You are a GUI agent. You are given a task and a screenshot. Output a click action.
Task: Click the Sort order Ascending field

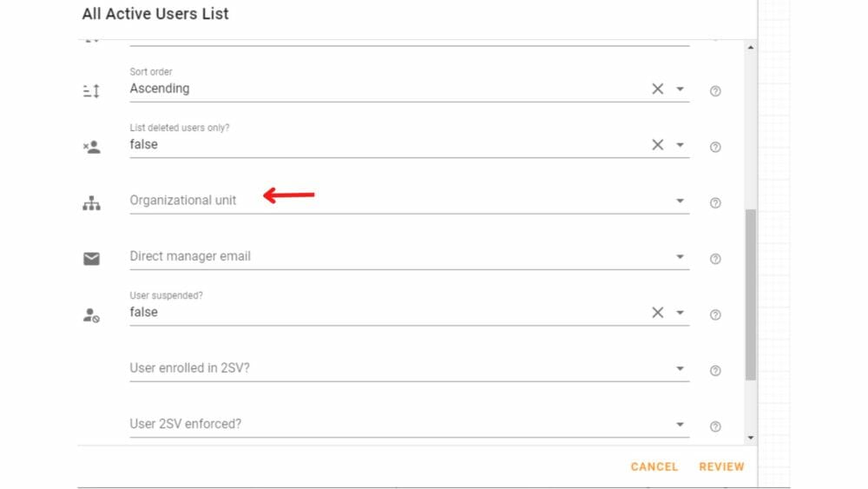pyautogui.click(x=409, y=84)
